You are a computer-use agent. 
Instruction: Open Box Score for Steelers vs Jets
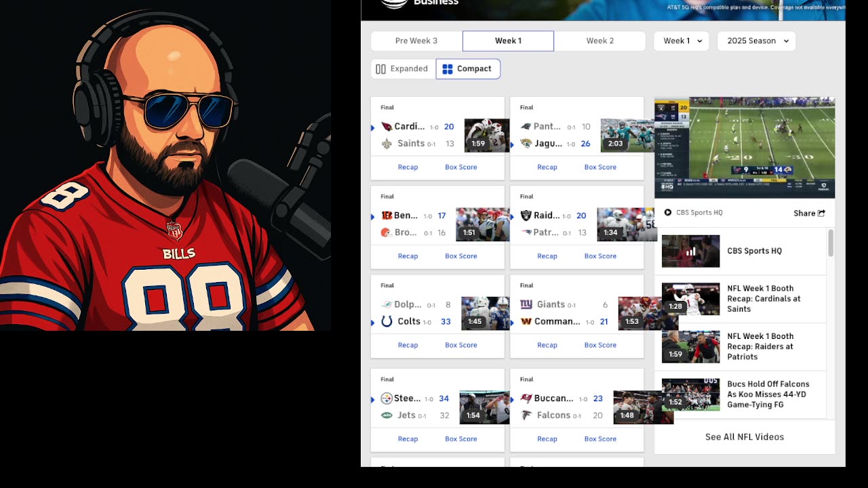461,439
